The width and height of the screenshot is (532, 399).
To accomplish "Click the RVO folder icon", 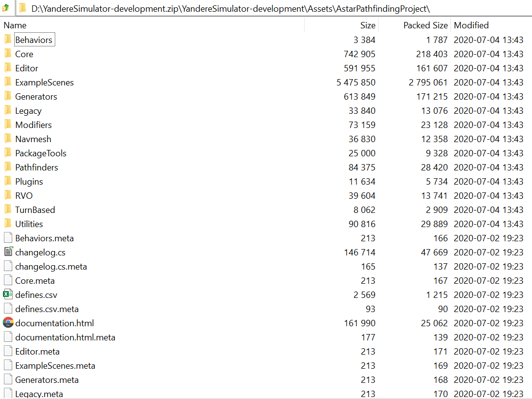I will 8,195.
